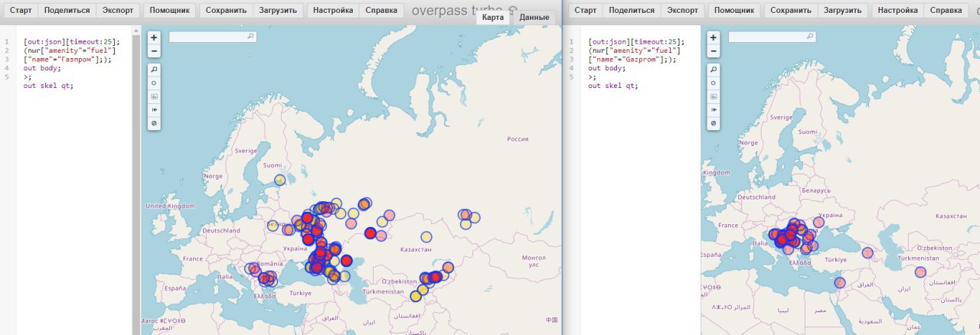Click locate-me circle icon on left map
Image resolution: width=980 pixels, height=335 pixels.
pyautogui.click(x=154, y=83)
